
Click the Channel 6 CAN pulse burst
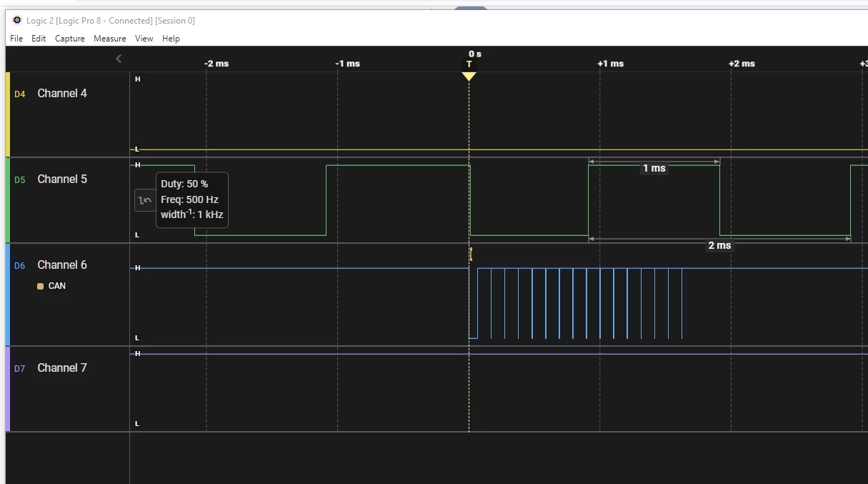point(576,303)
